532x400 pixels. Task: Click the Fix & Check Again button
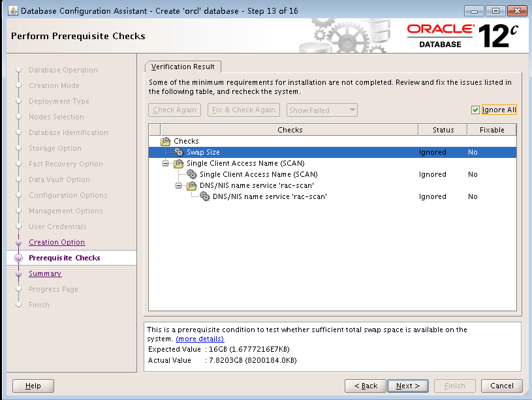pyautogui.click(x=243, y=110)
